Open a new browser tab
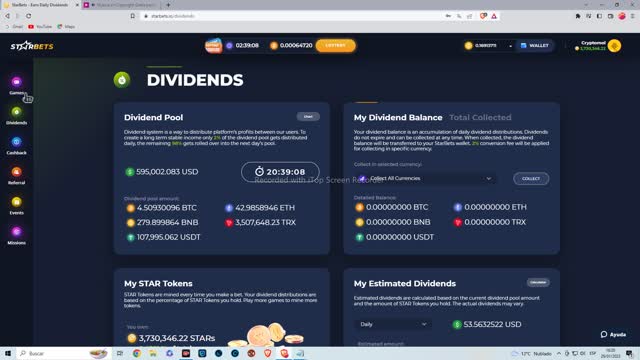 point(168,5)
